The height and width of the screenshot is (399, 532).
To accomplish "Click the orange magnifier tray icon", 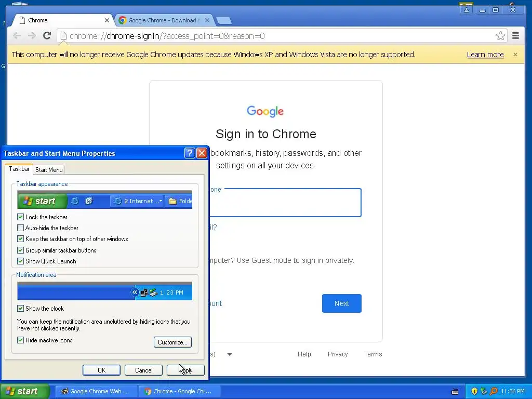I will coord(494,391).
